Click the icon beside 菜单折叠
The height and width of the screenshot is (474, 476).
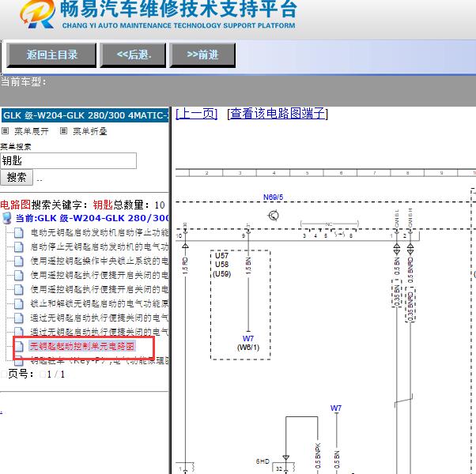click(63, 131)
